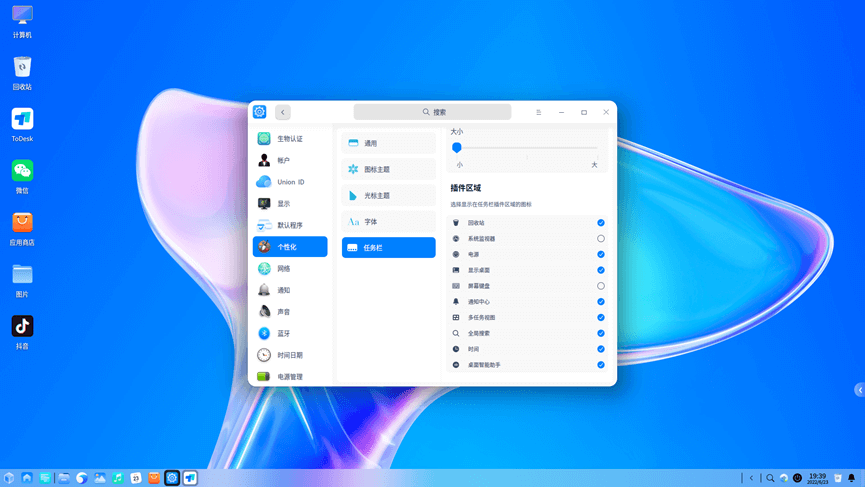Click the notification bell in taskbar

coord(852,478)
